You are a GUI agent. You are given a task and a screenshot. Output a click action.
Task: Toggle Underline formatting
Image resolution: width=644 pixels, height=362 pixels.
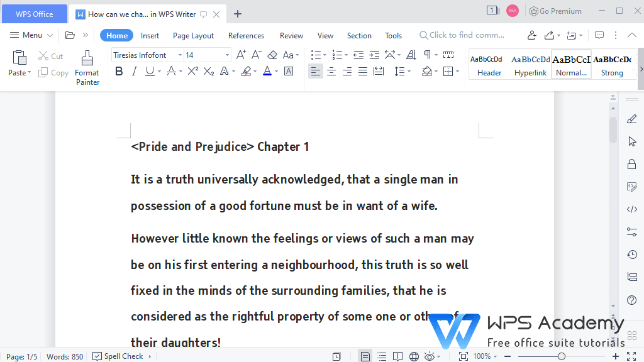click(150, 72)
